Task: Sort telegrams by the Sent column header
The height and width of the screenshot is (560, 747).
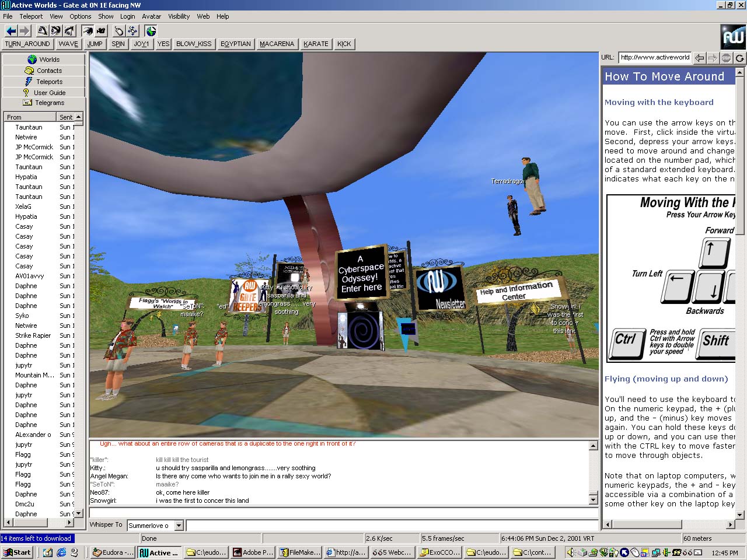Action: pyautogui.click(x=66, y=117)
